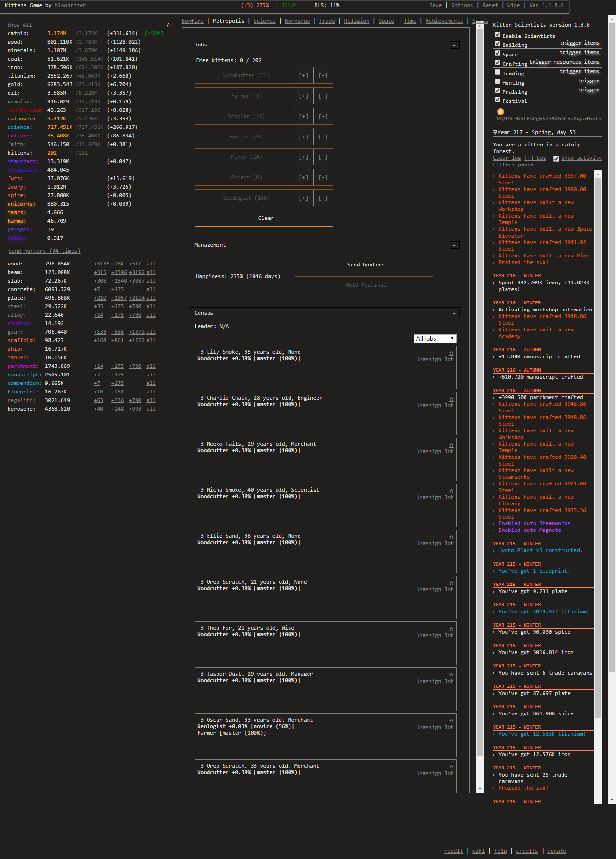Screen dimensions: 616x859
Task: Collapse the Census panel
Action: (454, 313)
